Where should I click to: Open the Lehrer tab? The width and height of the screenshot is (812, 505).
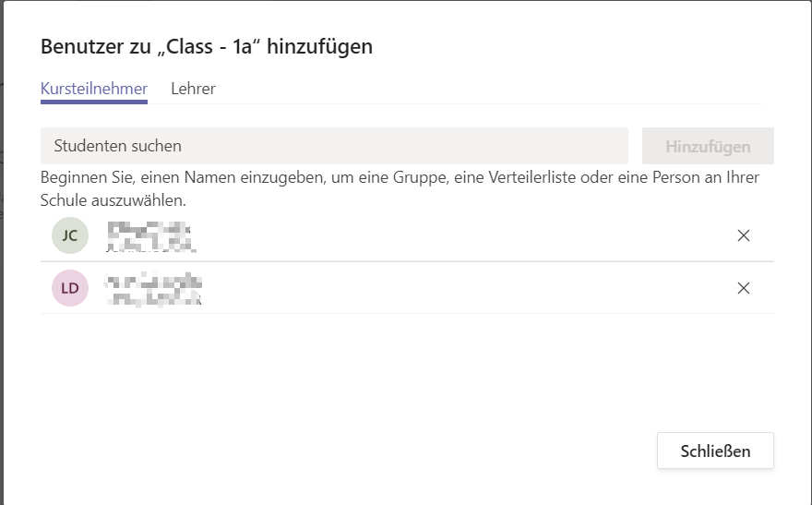pyautogui.click(x=193, y=90)
